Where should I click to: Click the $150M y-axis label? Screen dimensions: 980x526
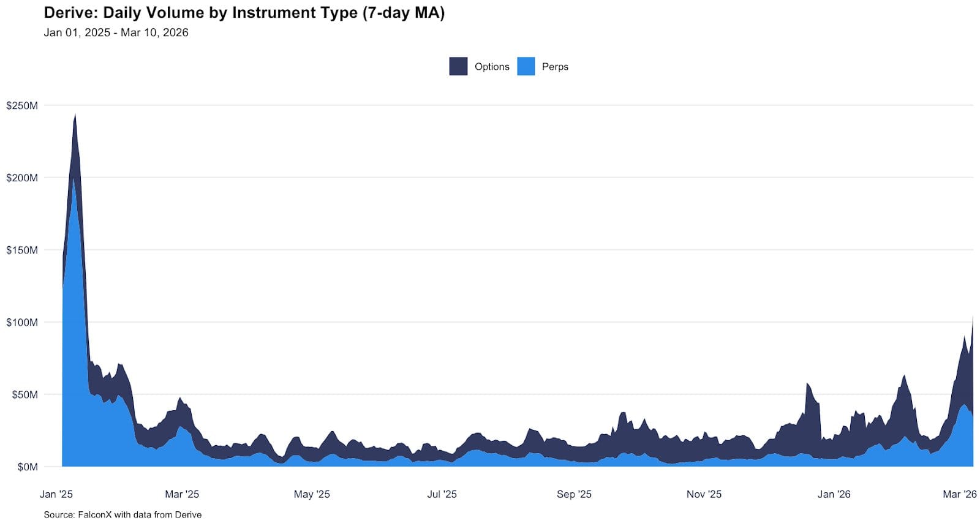tap(22, 250)
